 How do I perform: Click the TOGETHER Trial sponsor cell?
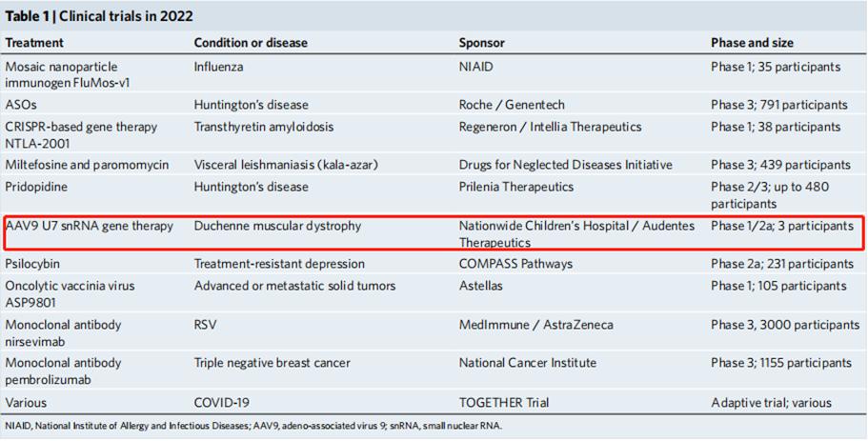point(504,403)
